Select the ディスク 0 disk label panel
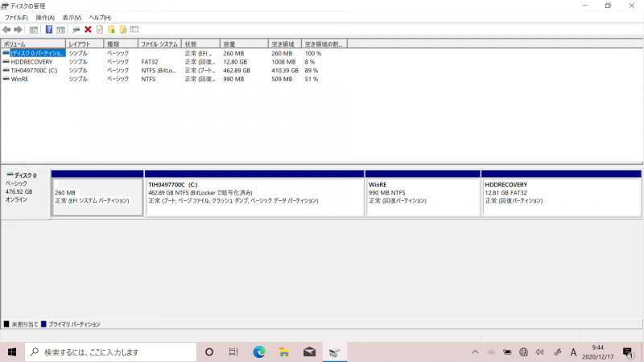 26,193
